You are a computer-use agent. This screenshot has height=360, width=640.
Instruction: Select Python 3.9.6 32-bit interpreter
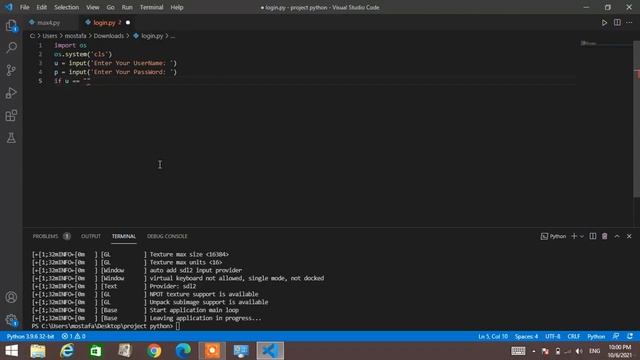click(x=30, y=336)
